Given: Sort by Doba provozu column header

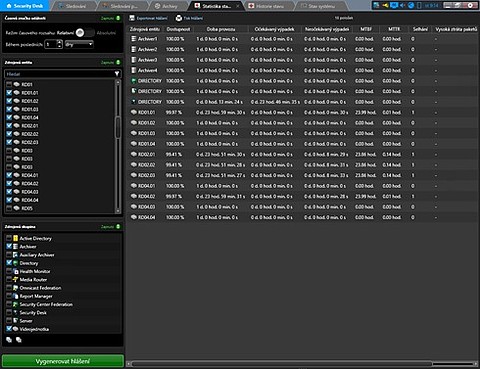Looking at the screenshot, I should [x=221, y=29].
